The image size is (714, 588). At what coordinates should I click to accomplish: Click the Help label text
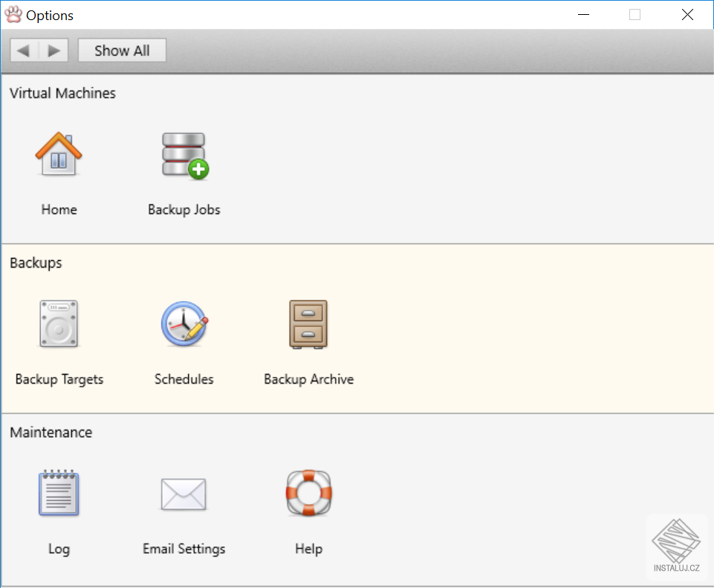[309, 549]
